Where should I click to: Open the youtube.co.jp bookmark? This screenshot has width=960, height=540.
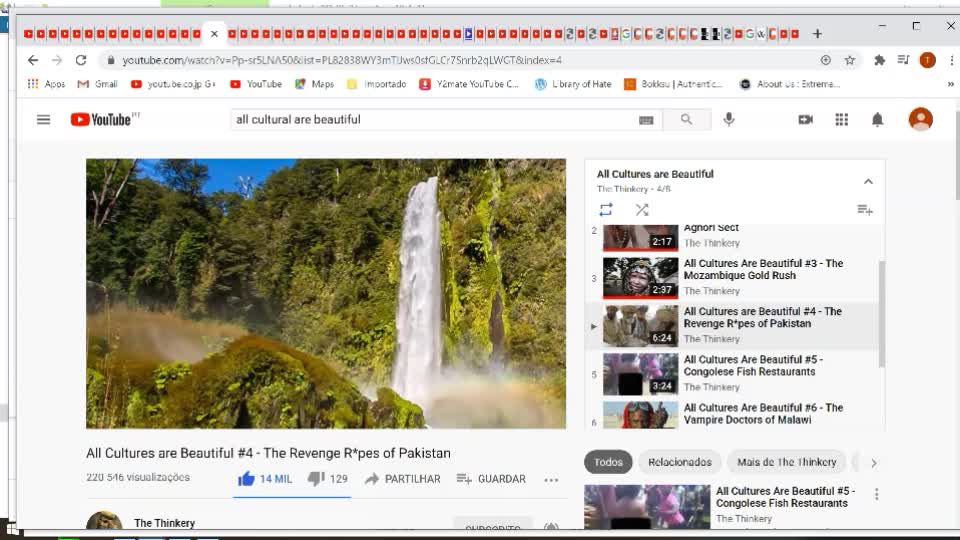pos(173,84)
